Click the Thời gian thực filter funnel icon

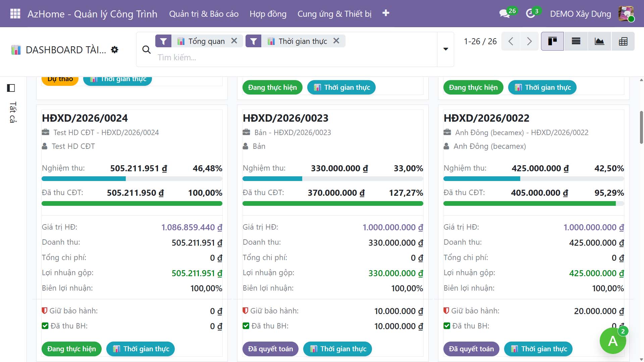click(254, 41)
